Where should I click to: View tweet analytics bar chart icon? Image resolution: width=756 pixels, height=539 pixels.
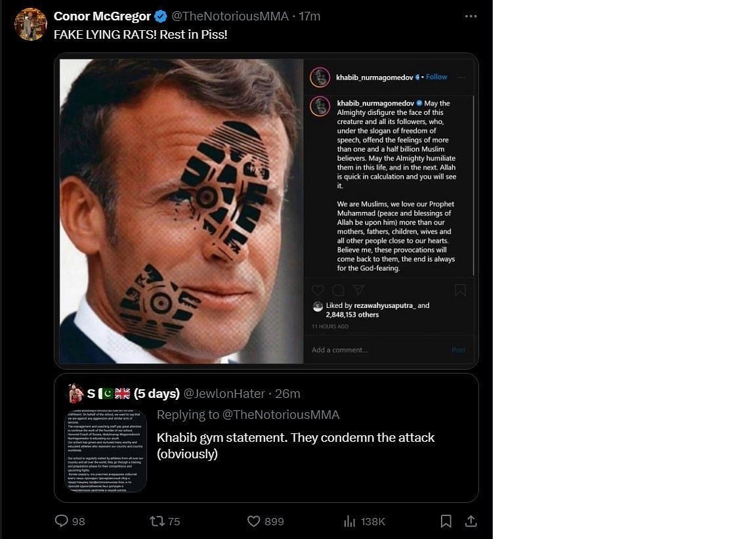coord(350,521)
